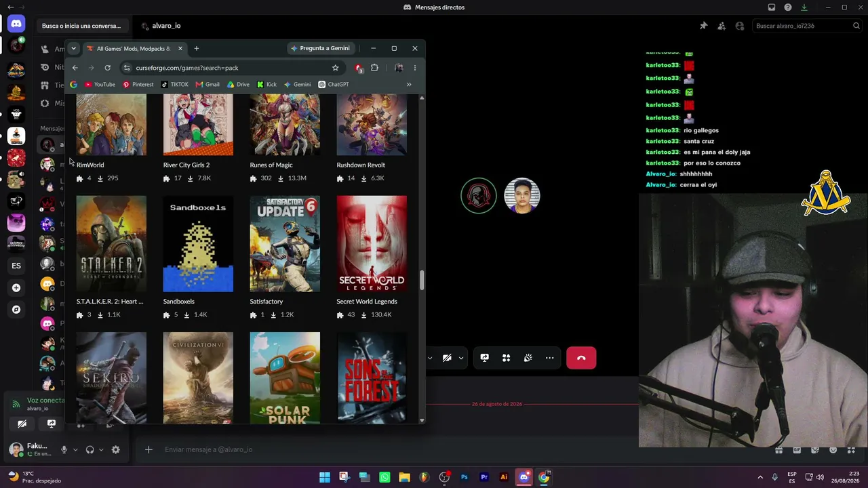Go back in Chrome
Screen dimensions: 868x488
coord(75,68)
